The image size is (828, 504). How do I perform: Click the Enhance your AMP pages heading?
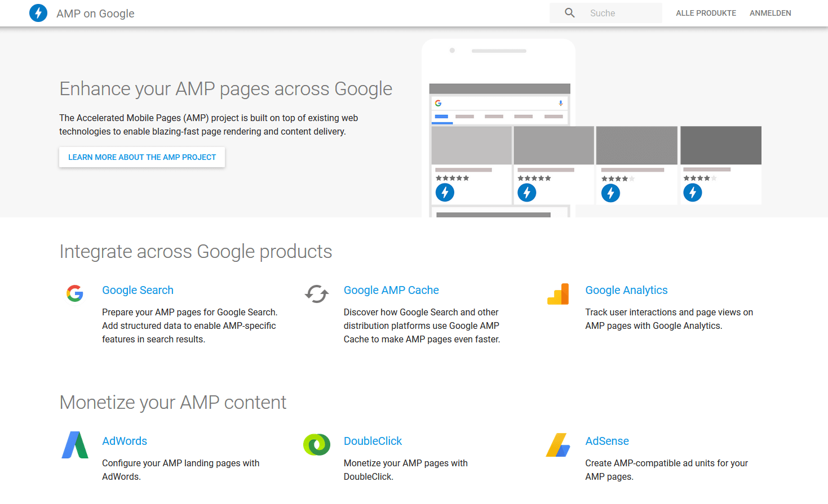225,89
